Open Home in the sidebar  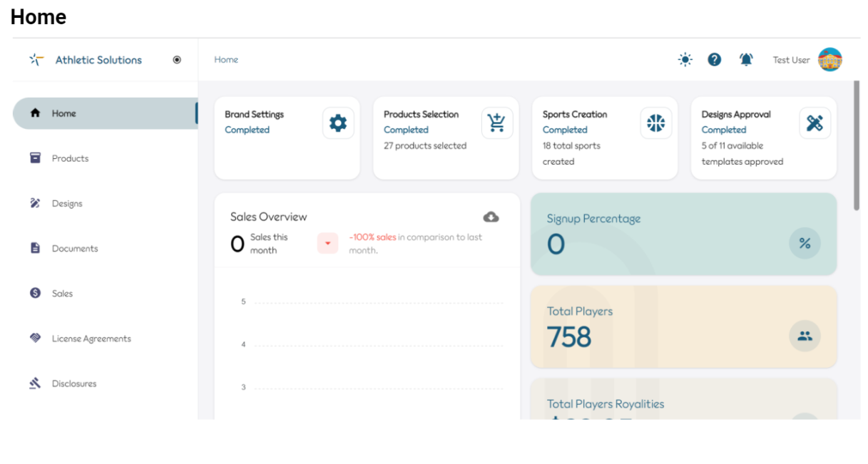pyautogui.click(x=105, y=113)
